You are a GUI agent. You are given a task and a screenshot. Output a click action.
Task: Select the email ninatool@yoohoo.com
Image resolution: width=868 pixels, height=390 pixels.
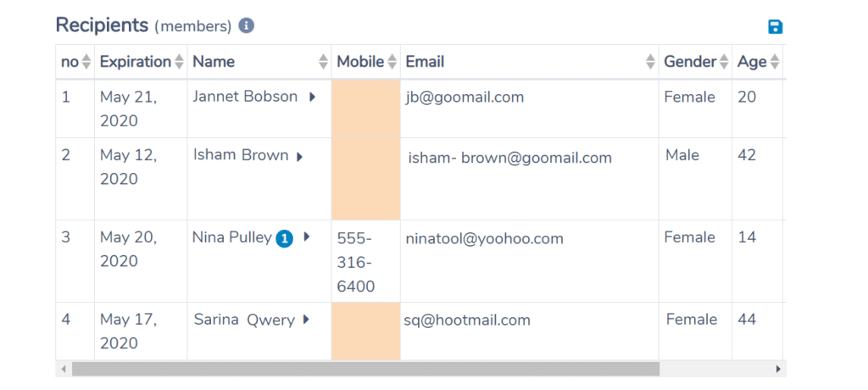coord(484,239)
